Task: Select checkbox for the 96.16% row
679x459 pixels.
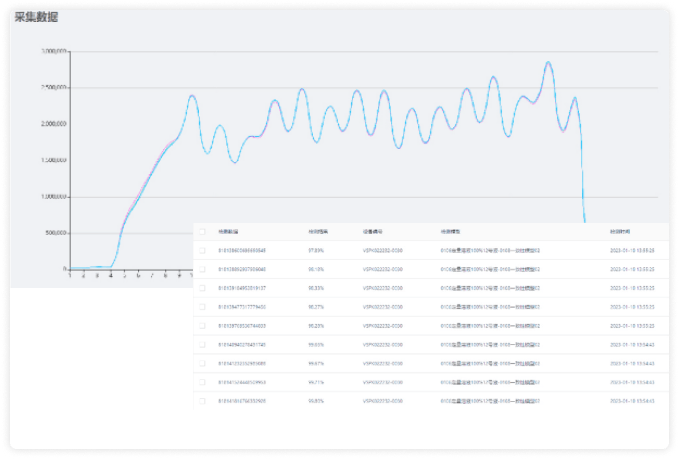Action: click(x=202, y=269)
